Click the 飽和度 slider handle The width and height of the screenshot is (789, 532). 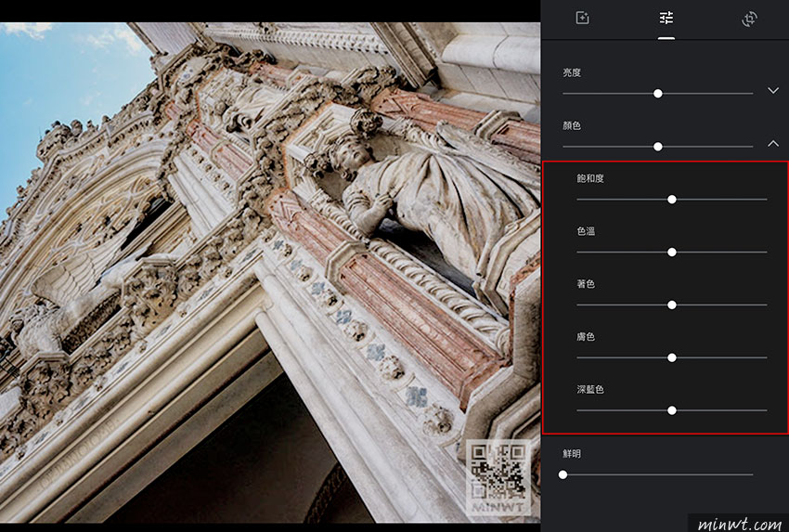click(672, 200)
